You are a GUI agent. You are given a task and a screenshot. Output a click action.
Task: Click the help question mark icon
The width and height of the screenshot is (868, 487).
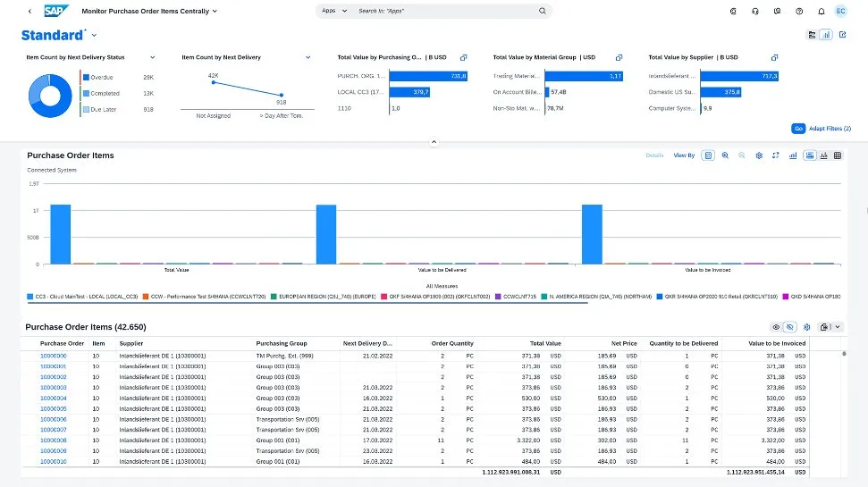click(798, 12)
